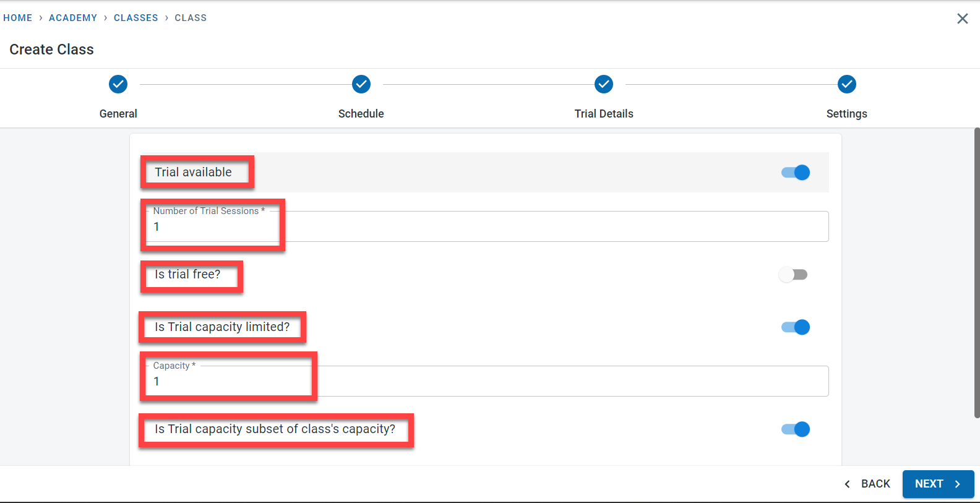Click the Settings step checkmark icon
The height and width of the screenshot is (503, 980).
coord(847,84)
